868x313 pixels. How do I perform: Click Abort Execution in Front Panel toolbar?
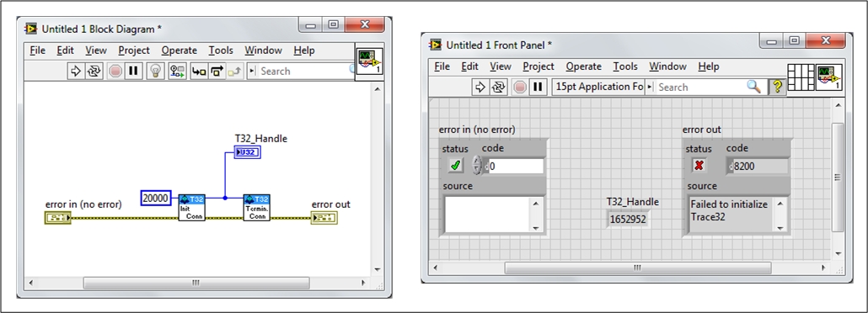coord(520,88)
